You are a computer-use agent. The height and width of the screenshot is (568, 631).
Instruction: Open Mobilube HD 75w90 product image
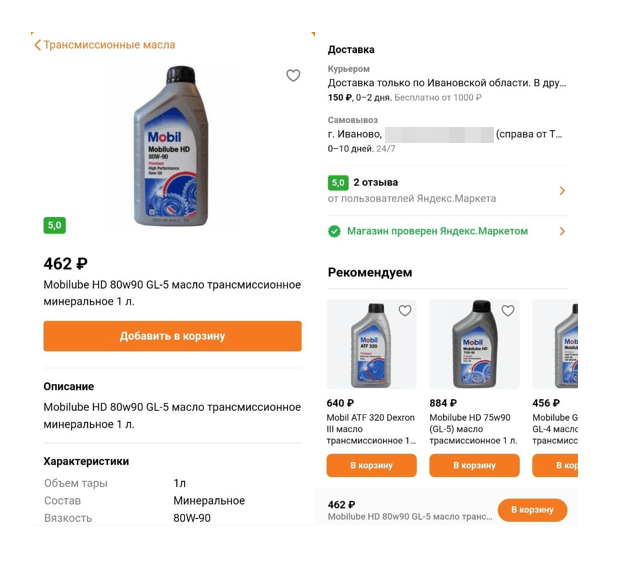point(473,345)
